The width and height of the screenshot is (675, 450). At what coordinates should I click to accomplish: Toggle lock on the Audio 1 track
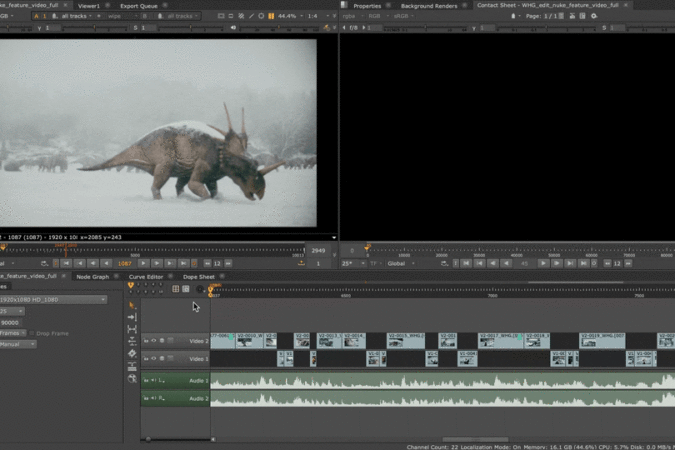pyautogui.click(x=146, y=381)
